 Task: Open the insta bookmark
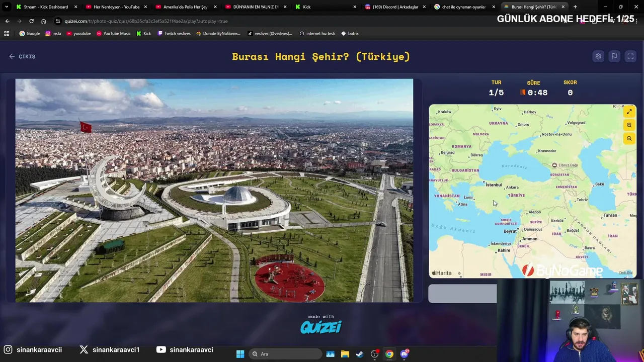coord(53,33)
